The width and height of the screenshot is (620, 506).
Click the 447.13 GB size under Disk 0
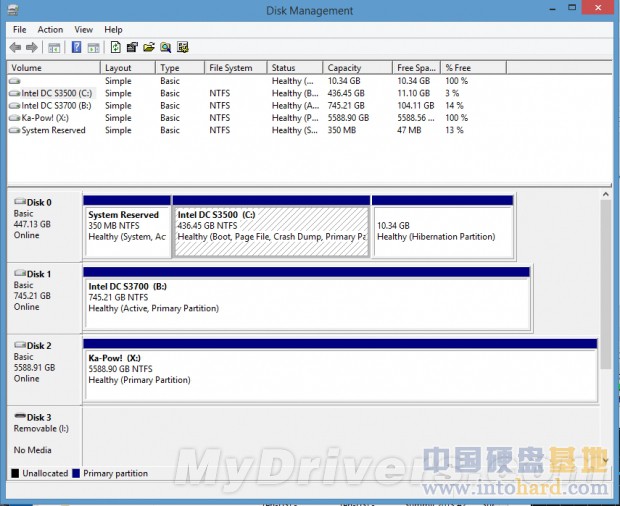pos(32,224)
